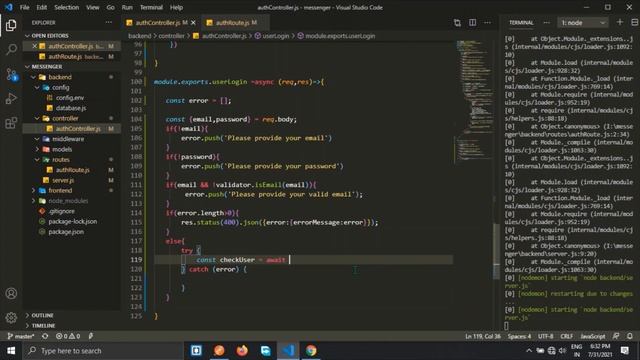
Task: Click the Windows taskbar search box
Action: point(104,351)
